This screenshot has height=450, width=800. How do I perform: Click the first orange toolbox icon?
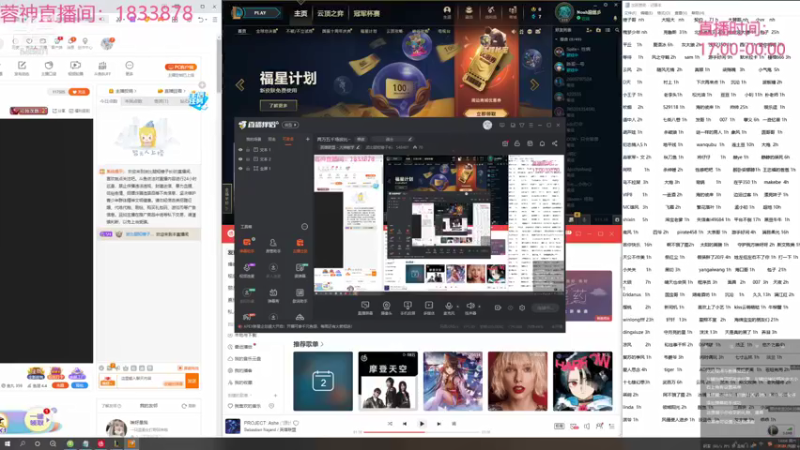pos(247,244)
